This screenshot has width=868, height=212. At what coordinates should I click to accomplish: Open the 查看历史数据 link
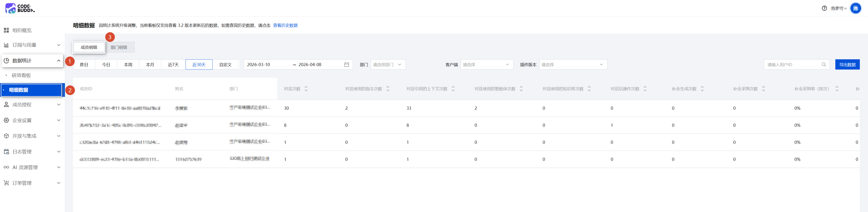[x=285, y=25]
